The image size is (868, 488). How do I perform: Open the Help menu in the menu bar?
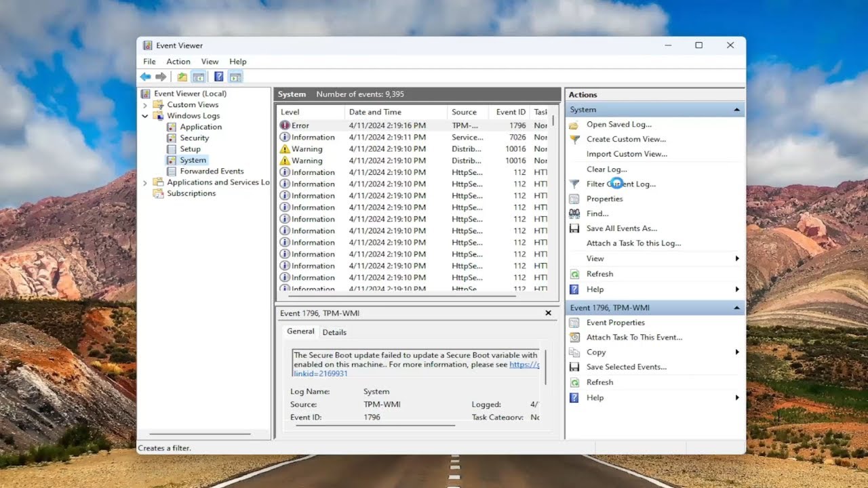[x=238, y=62]
